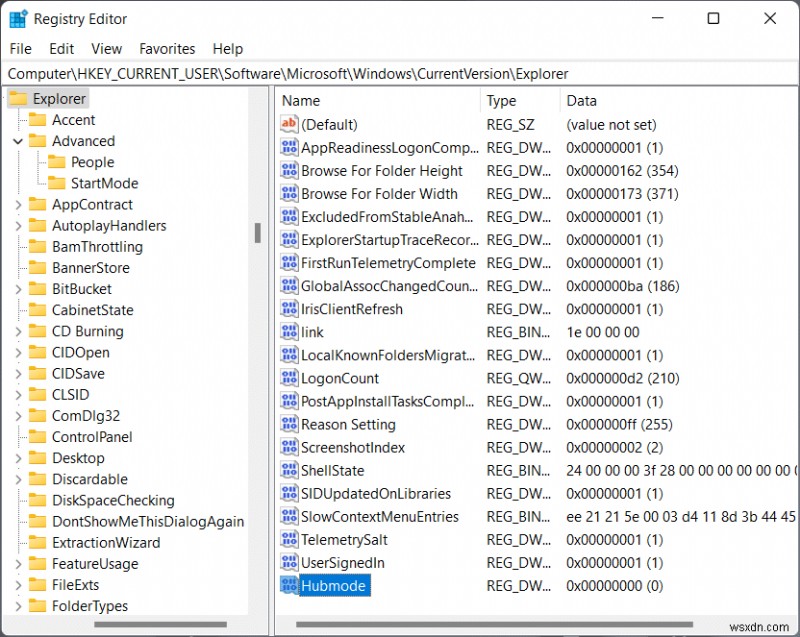The height and width of the screenshot is (637, 800).
Task: Click the tree pane vertical scrollbar thumb
Action: 258,233
